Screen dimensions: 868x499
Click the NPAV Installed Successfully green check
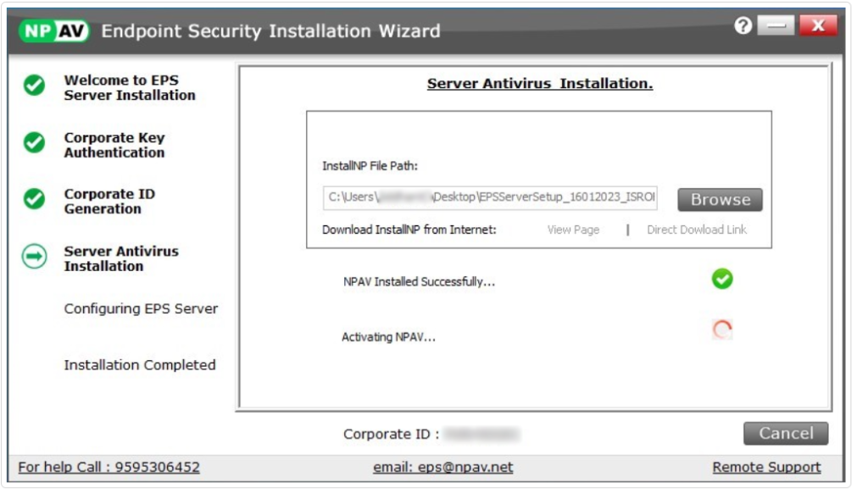tap(722, 279)
